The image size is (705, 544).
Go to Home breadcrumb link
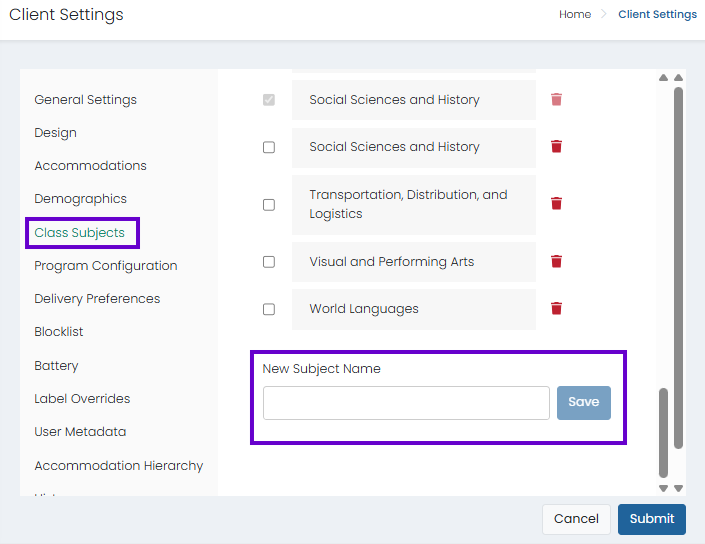[x=575, y=14]
